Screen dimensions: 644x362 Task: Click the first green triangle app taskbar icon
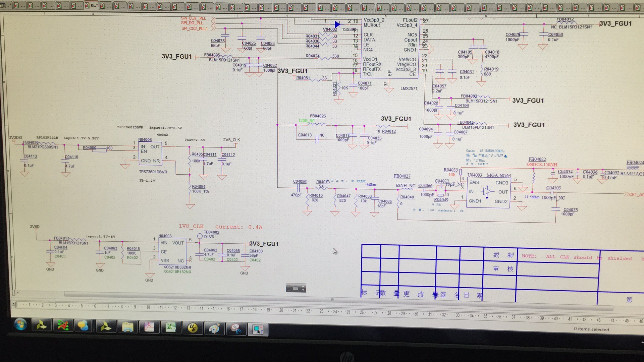(x=42, y=325)
